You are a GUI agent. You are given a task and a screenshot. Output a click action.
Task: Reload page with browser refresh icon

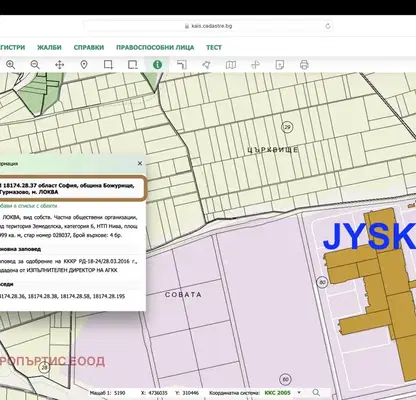click(x=328, y=26)
